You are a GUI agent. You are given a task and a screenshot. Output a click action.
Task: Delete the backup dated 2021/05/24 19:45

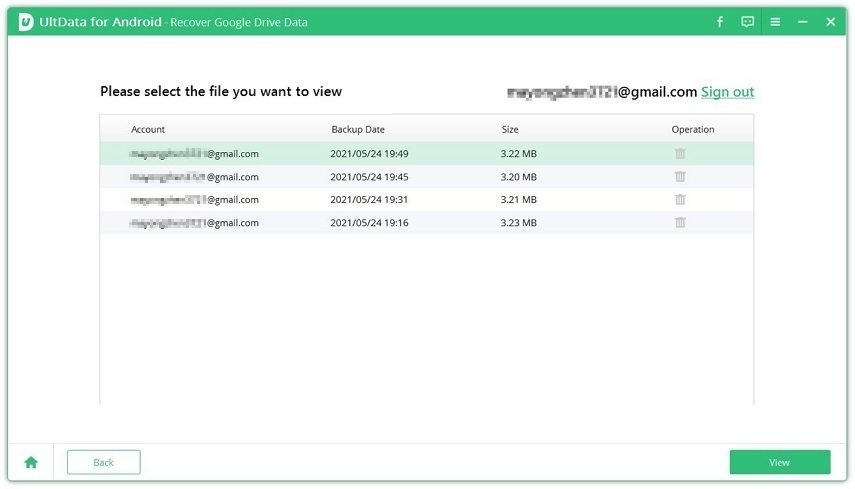tap(680, 177)
